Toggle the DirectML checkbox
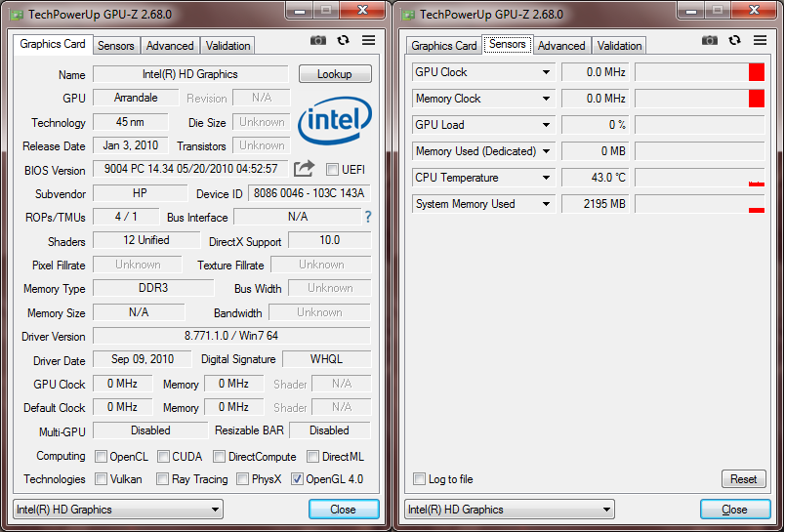 click(312, 457)
